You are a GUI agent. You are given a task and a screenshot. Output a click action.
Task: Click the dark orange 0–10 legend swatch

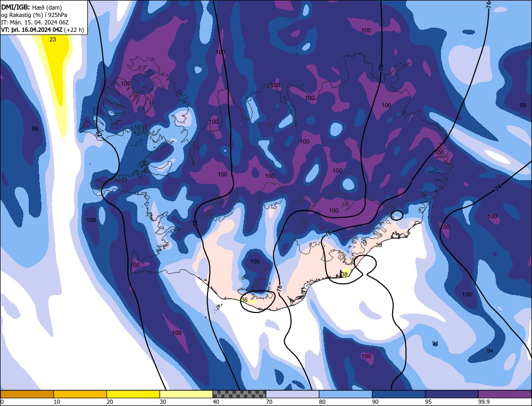click(27, 394)
